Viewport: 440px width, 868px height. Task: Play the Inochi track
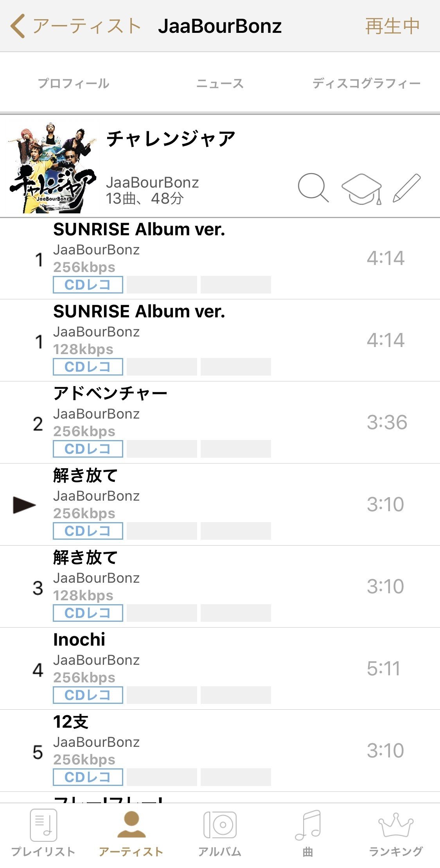tap(220, 669)
